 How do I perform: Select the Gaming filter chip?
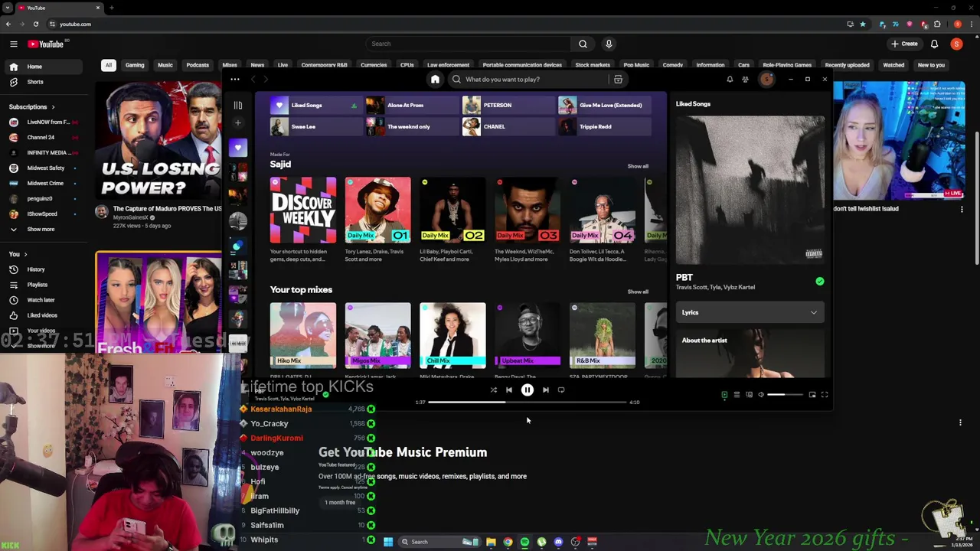[135, 65]
